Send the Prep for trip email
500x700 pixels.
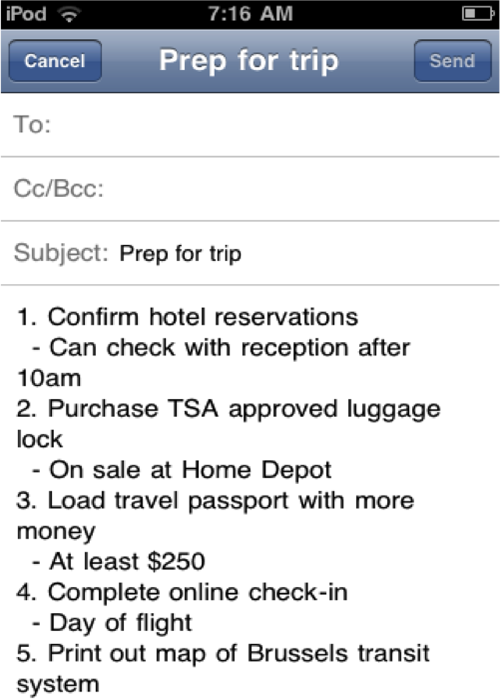point(452,61)
